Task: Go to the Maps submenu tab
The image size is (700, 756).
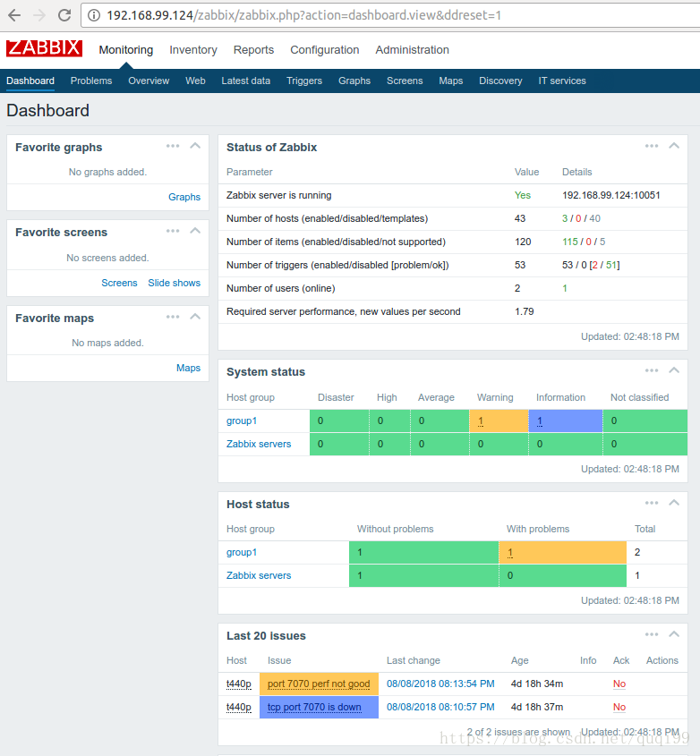Action: (x=450, y=81)
